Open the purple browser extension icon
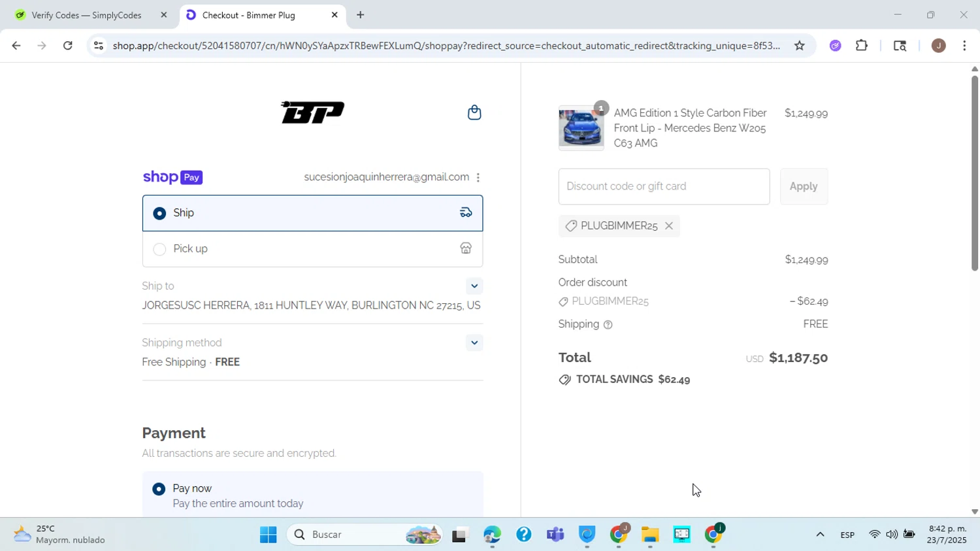Image resolution: width=980 pixels, height=551 pixels. tap(835, 46)
